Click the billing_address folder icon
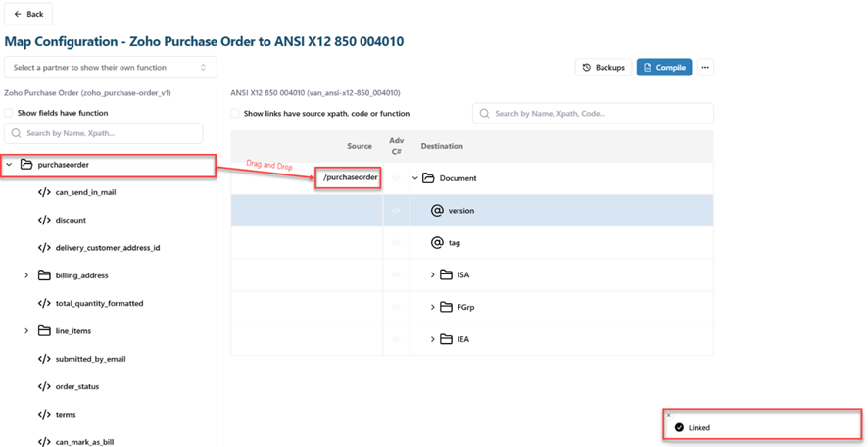 pyautogui.click(x=44, y=275)
